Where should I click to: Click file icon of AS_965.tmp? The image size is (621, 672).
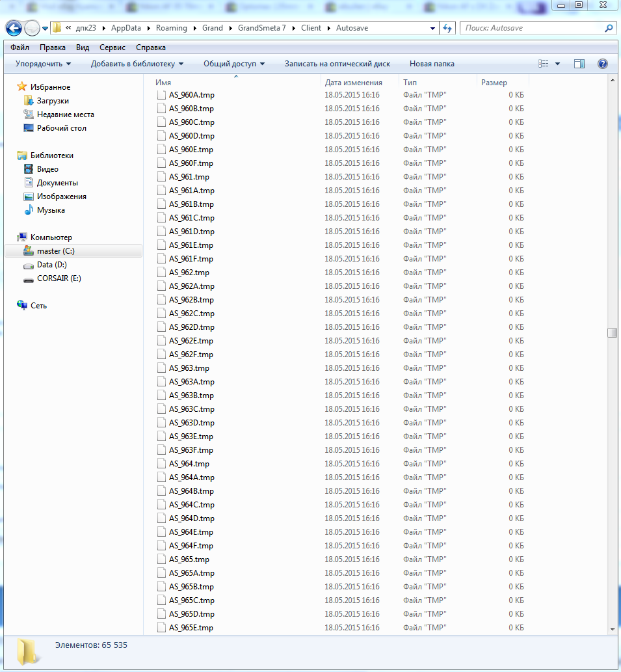tap(161, 559)
